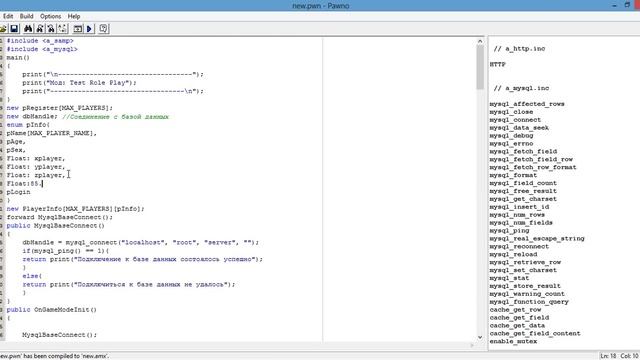Screen dimensions: 640x360
Task: Click the editor scrollbar down arrow
Action: coord(480,337)
